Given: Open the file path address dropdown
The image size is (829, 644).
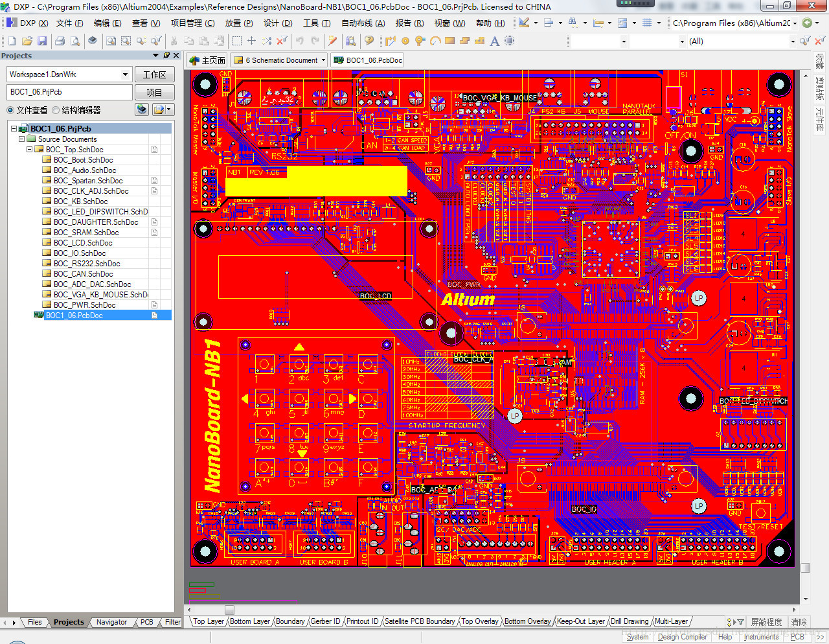Looking at the screenshot, I should tap(795, 23).
